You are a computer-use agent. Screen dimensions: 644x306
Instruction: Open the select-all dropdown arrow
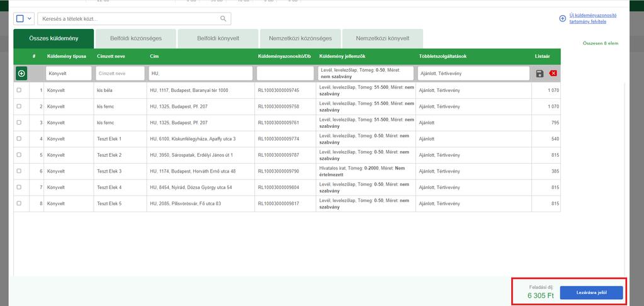tap(29, 18)
